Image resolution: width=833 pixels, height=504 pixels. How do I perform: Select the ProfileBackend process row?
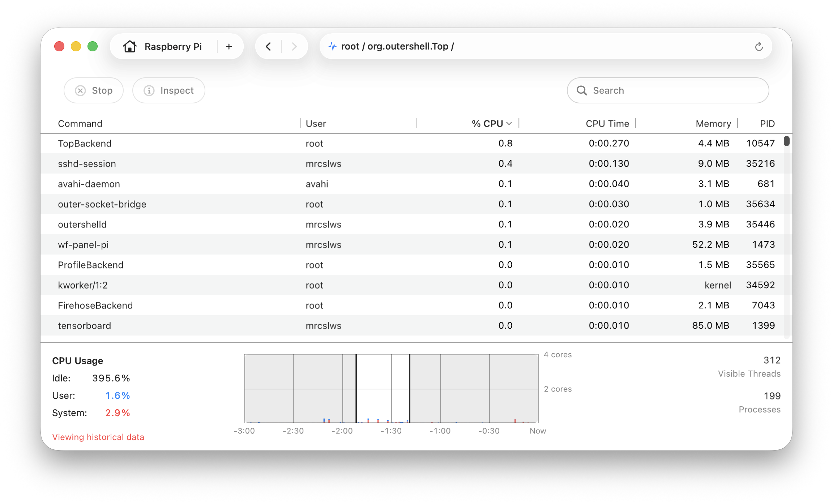pos(412,265)
